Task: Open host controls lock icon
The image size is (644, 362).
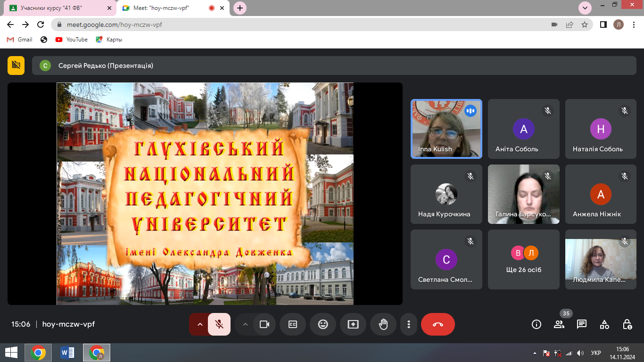Action: pyautogui.click(x=627, y=324)
